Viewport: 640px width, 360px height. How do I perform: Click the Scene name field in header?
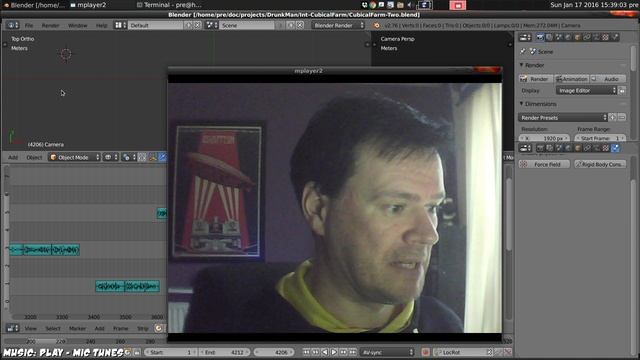[x=247, y=25]
